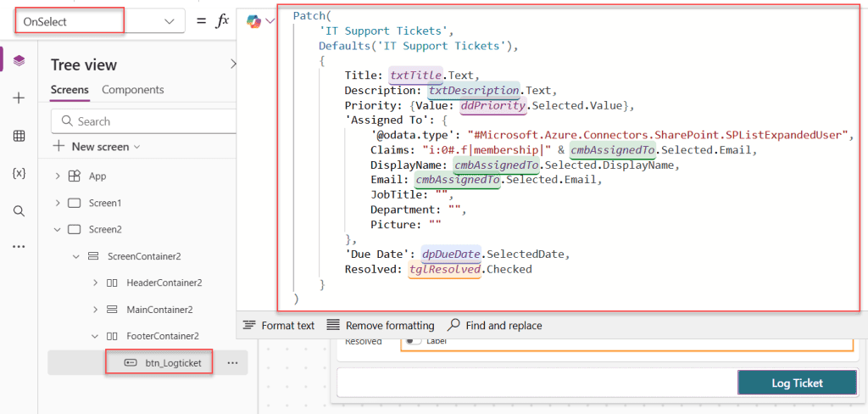
Task: Open the Search magnifier icon in sidebar
Action: [x=19, y=210]
